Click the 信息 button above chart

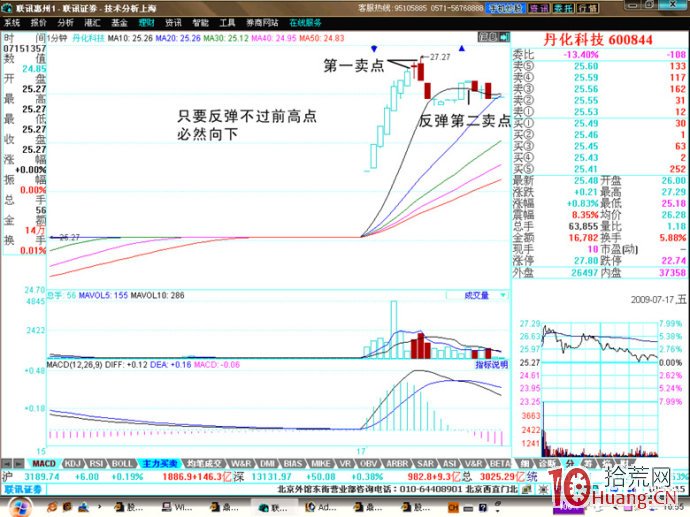pos(488,37)
